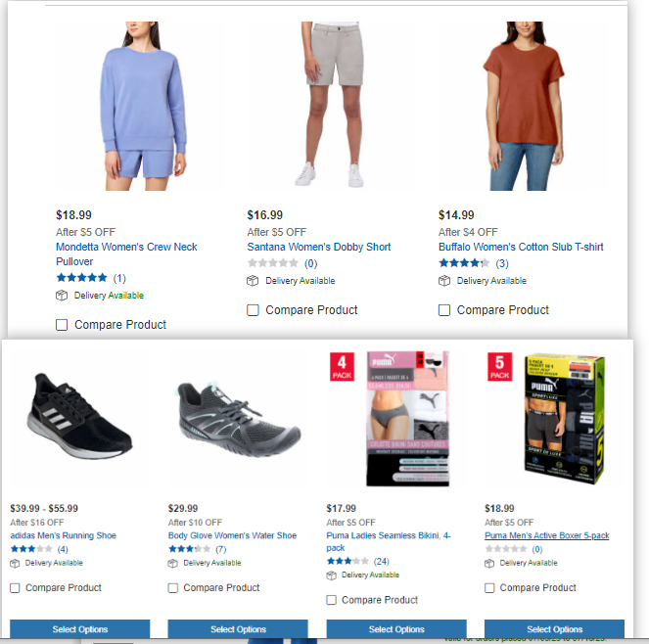Open Puma Men's Active Boxer 5-pack link
The height and width of the screenshot is (644, 649).
pyautogui.click(x=547, y=535)
